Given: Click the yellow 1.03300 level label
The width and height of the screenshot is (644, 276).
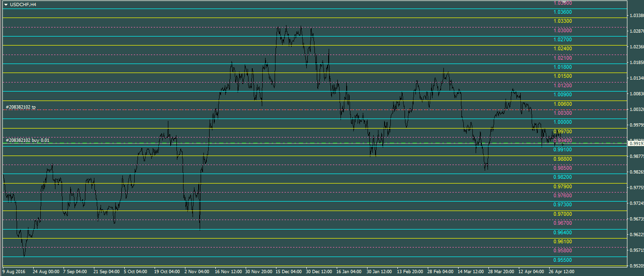Looking at the screenshot, I should 562,21.
